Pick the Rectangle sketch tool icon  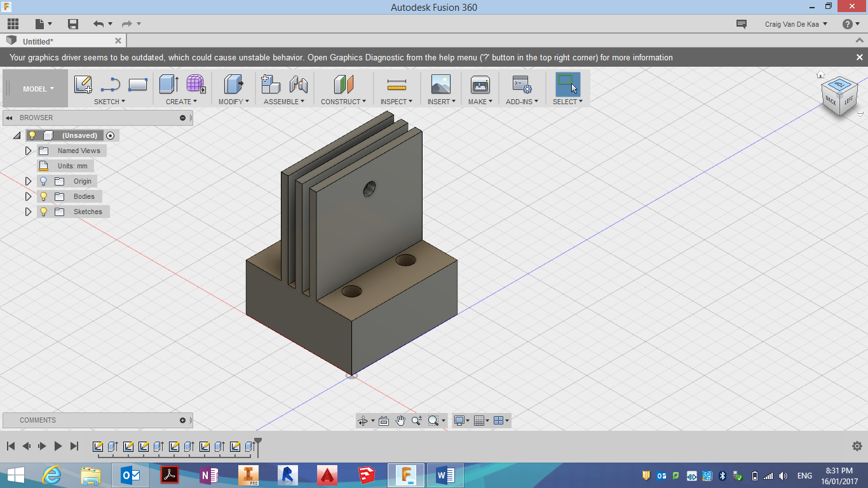pyautogui.click(x=138, y=84)
